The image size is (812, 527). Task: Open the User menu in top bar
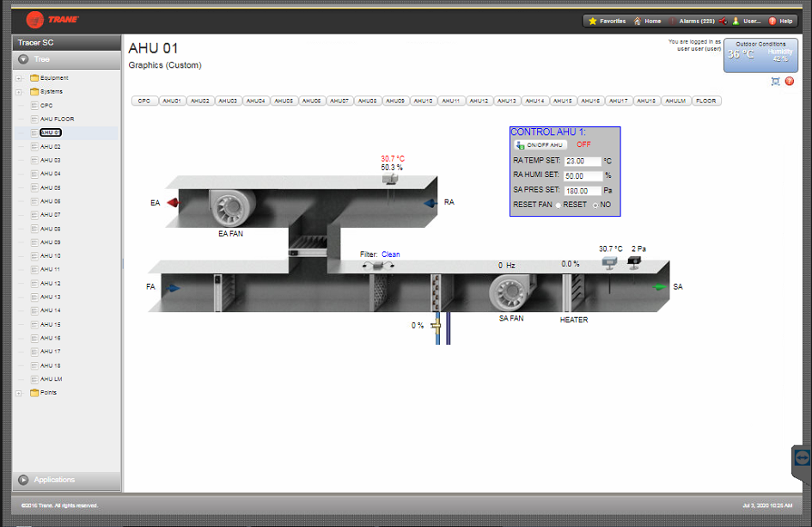point(747,21)
